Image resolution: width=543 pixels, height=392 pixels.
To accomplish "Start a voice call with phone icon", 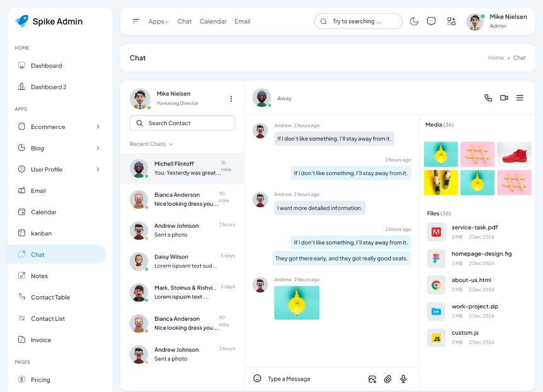I will pyautogui.click(x=488, y=98).
